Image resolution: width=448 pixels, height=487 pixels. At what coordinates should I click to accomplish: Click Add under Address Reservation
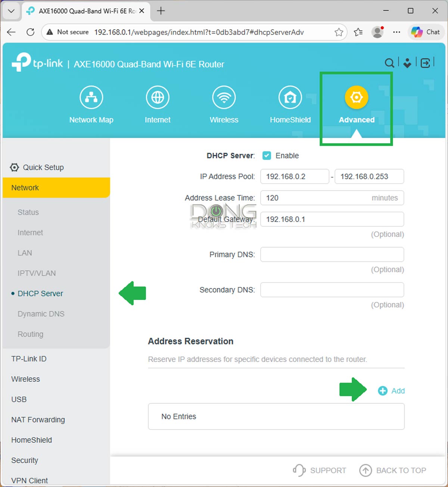(x=391, y=391)
